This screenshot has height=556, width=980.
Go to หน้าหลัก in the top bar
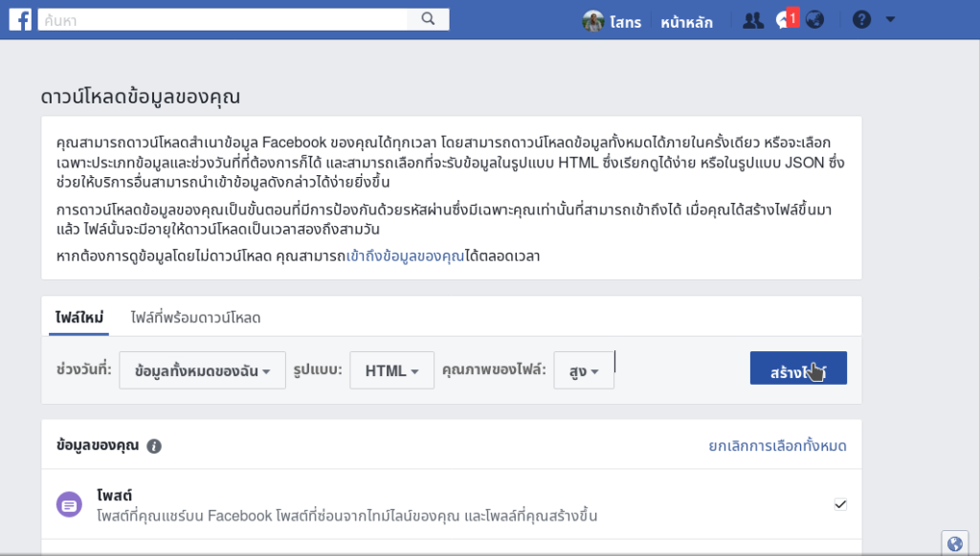pyautogui.click(x=686, y=23)
